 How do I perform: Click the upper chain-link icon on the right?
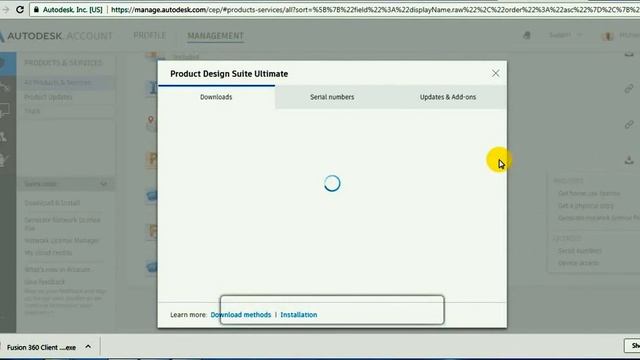click(x=629, y=88)
